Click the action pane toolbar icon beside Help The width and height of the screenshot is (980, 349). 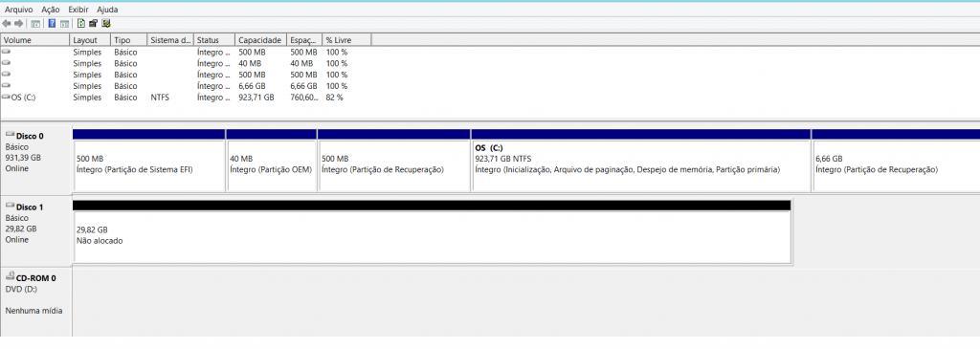[x=64, y=24]
